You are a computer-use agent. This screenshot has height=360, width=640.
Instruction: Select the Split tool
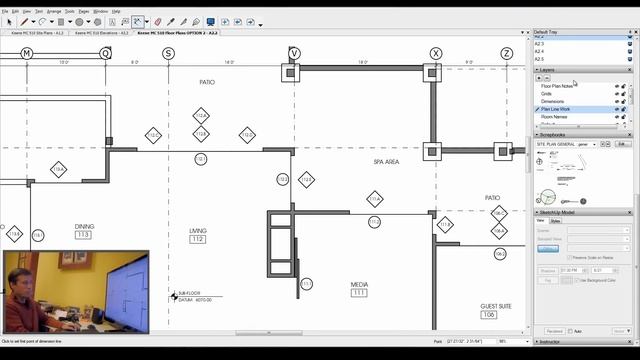(183, 22)
